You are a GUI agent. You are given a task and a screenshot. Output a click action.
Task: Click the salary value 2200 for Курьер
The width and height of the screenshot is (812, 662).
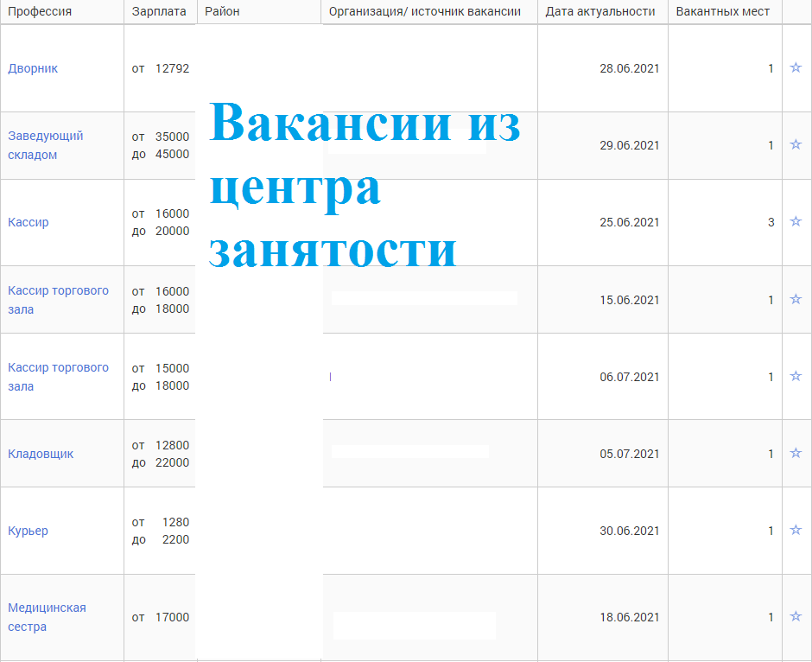pos(175,539)
